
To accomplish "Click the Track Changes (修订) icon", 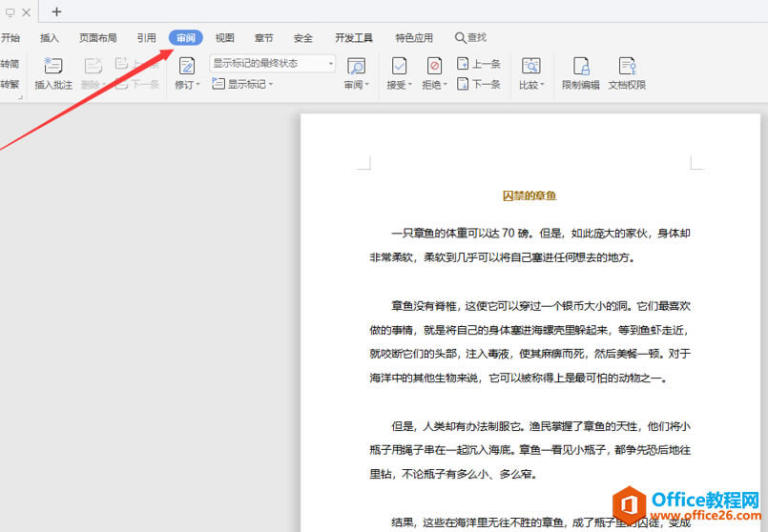I will tap(187, 66).
